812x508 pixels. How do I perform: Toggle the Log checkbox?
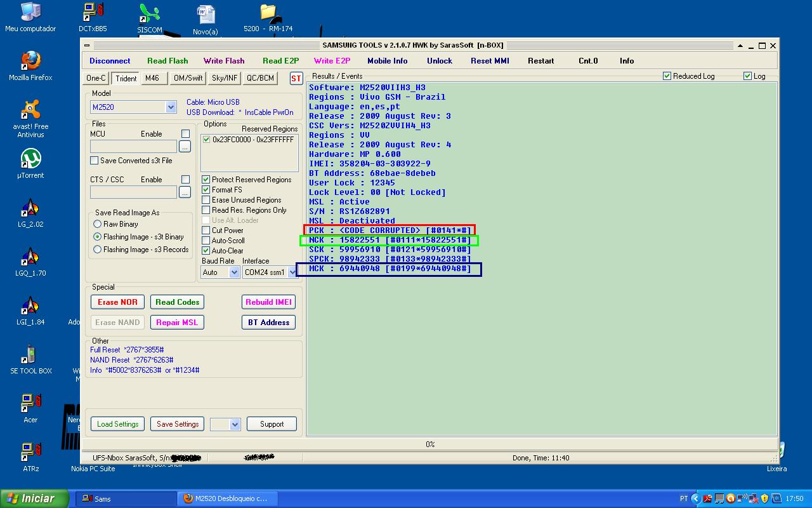747,76
